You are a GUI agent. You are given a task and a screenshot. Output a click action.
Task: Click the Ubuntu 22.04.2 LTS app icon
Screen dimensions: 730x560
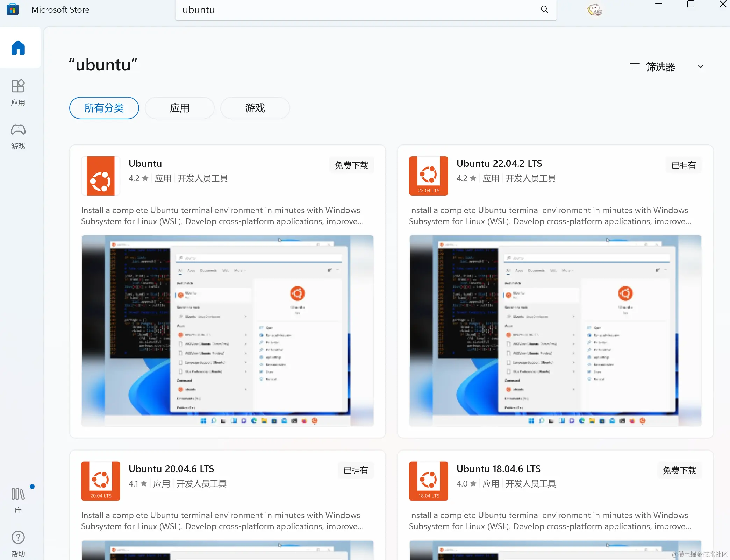[x=428, y=176]
